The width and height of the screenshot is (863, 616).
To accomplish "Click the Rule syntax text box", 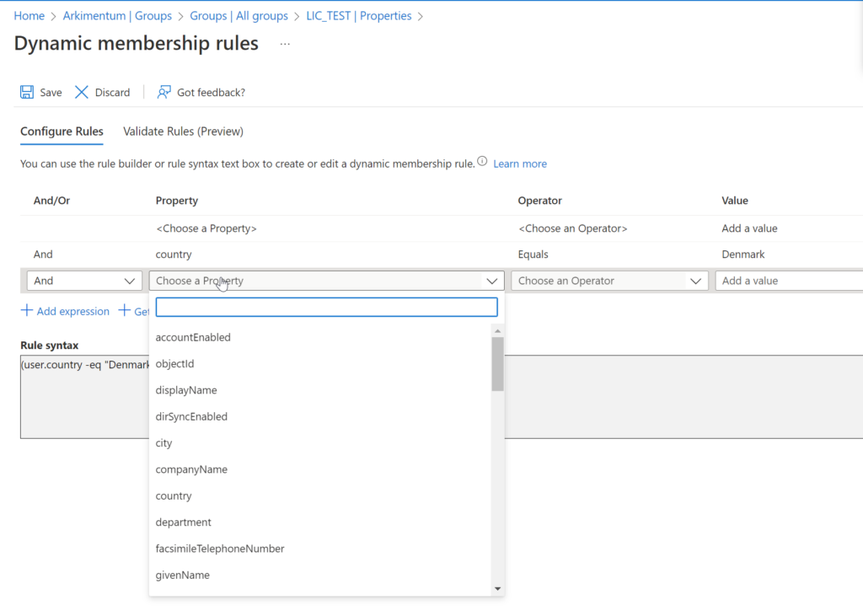I will [442, 397].
